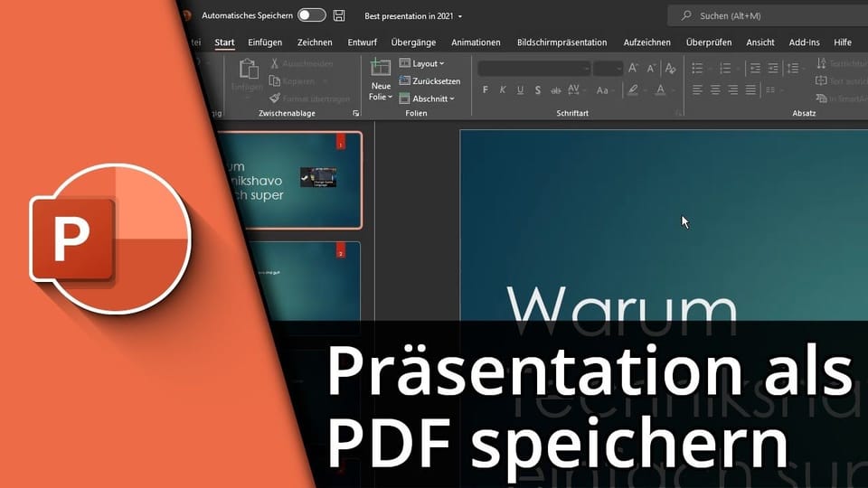
Task: Click the text highlight color pen
Action: 633,90
